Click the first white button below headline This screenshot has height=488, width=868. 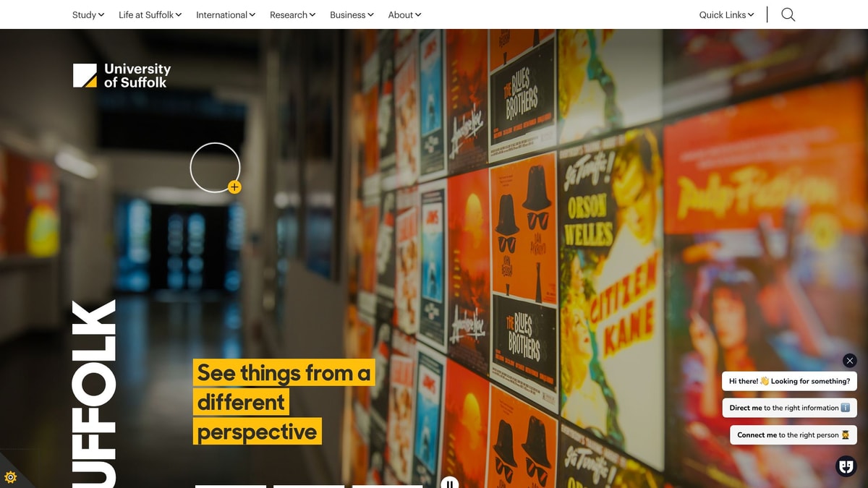click(x=231, y=486)
